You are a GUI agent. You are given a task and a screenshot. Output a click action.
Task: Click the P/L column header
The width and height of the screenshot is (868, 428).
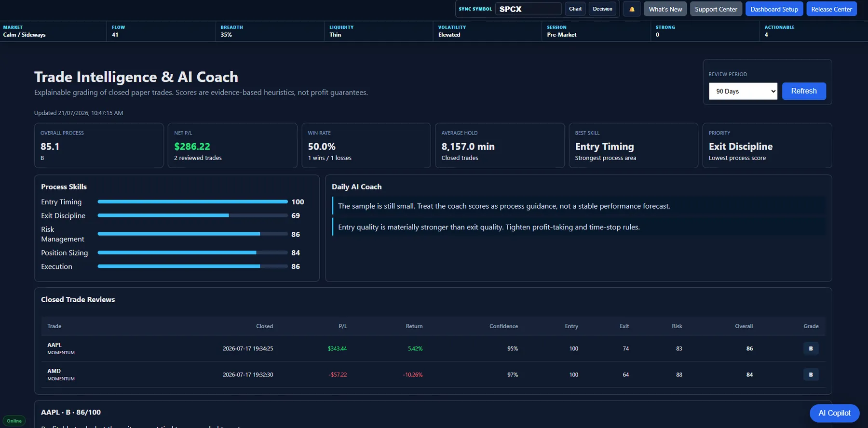(342, 326)
